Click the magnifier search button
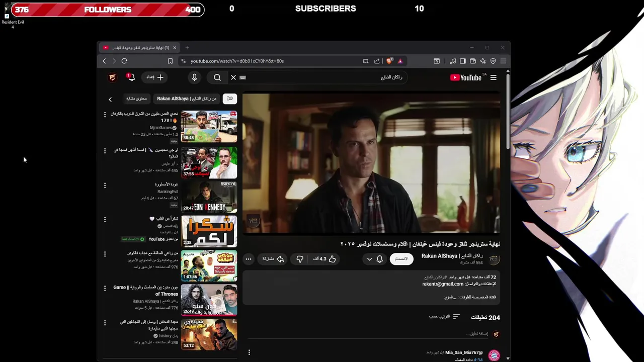644x362 pixels. pyautogui.click(x=217, y=77)
